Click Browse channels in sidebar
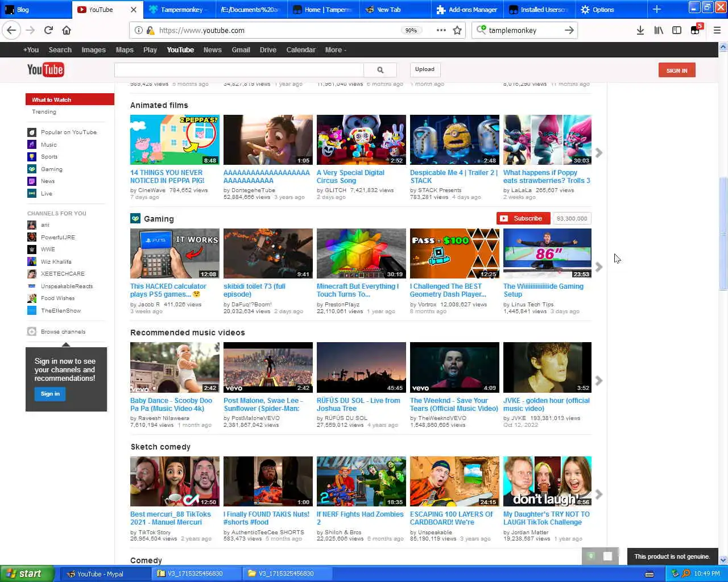Image resolution: width=728 pixels, height=582 pixels. (63, 332)
